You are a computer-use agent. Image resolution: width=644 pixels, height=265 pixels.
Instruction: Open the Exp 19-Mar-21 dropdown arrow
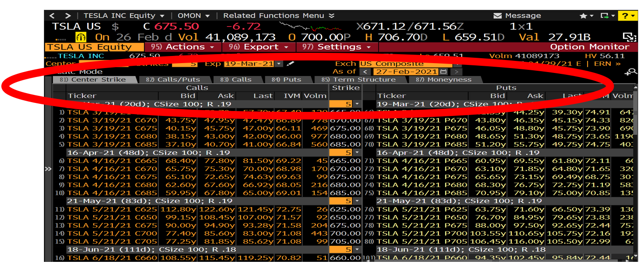pos(279,64)
